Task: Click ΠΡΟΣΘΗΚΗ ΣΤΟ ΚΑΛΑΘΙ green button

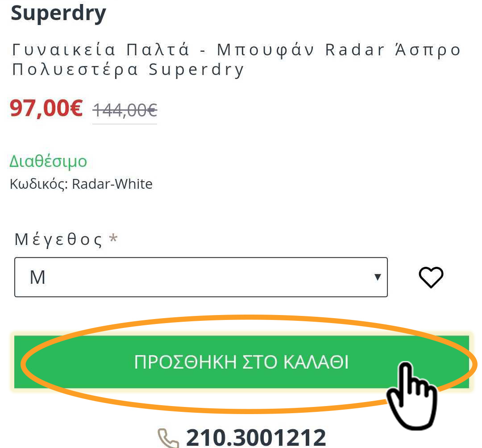Action: point(241,361)
